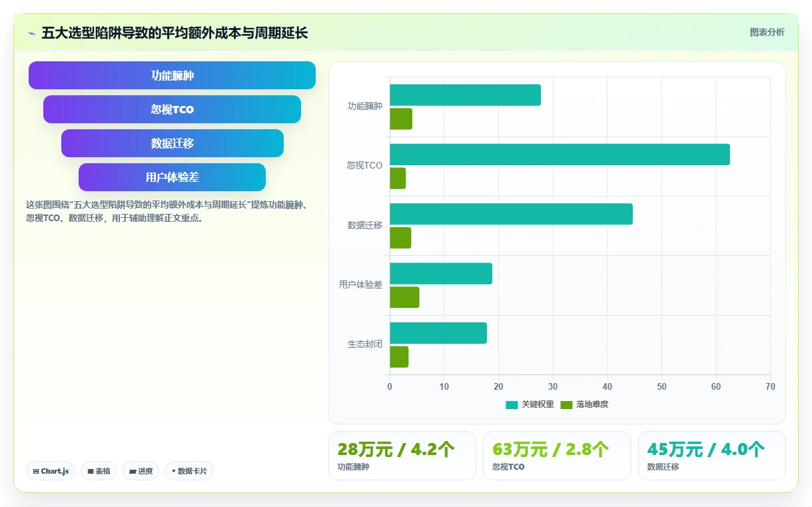Click the 数据迁移 y-axis label
The height and width of the screenshot is (507, 812).
(365, 225)
